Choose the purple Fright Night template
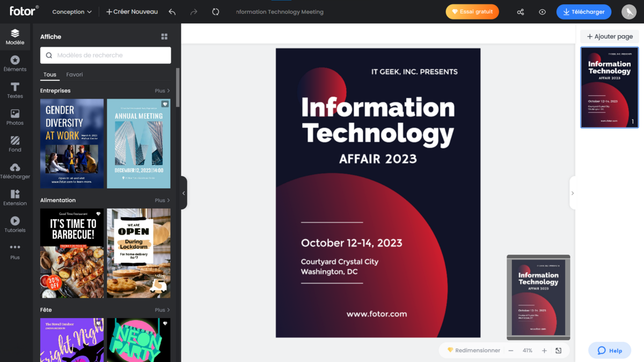 click(x=72, y=340)
